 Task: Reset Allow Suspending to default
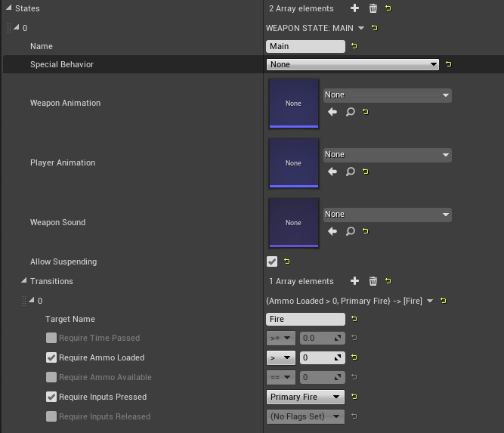tap(287, 261)
